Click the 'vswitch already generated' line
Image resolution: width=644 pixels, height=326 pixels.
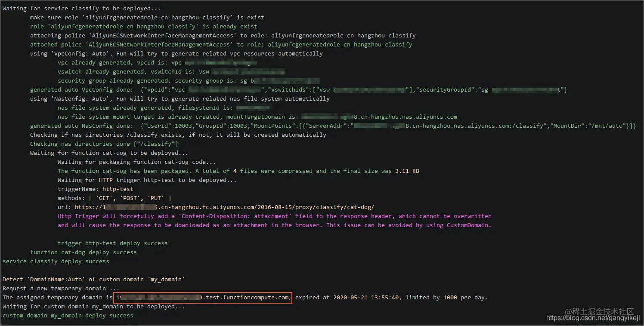point(171,72)
